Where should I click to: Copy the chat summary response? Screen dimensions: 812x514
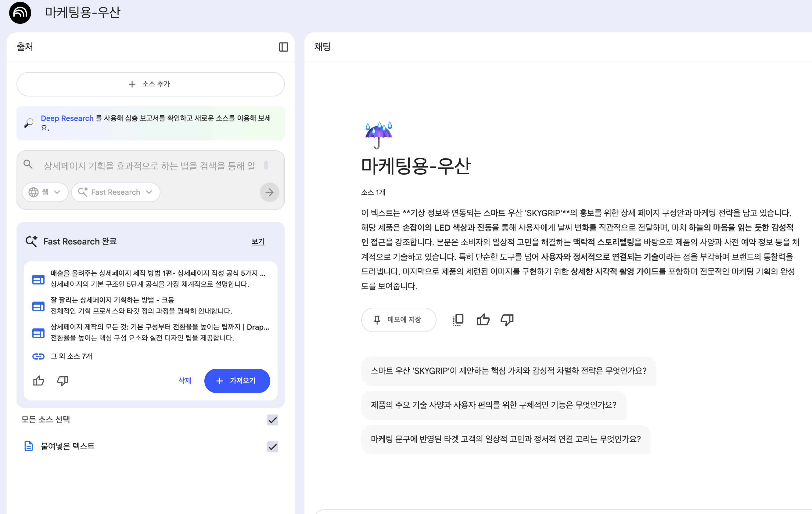coord(458,320)
